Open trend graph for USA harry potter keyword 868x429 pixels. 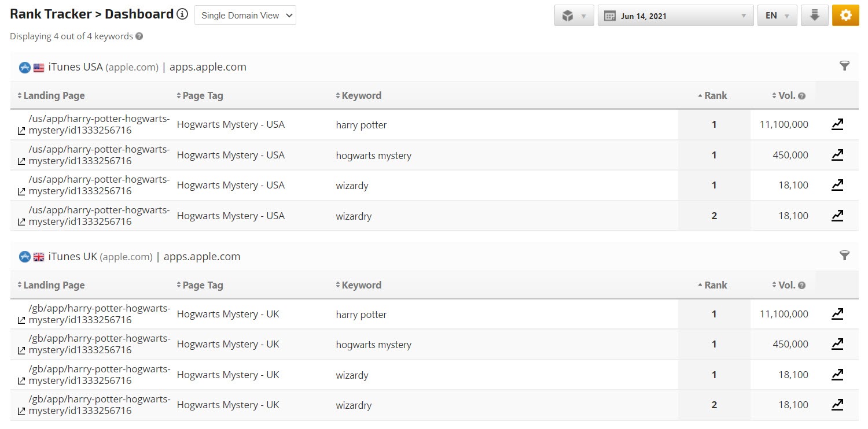pyautogui.click(x=837, y=124)
